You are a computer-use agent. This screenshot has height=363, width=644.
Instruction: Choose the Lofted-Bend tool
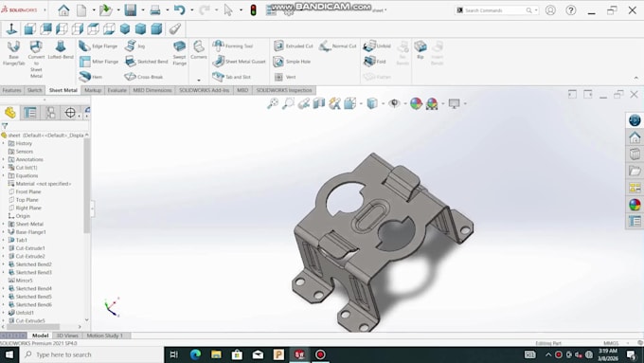point(61,50)
